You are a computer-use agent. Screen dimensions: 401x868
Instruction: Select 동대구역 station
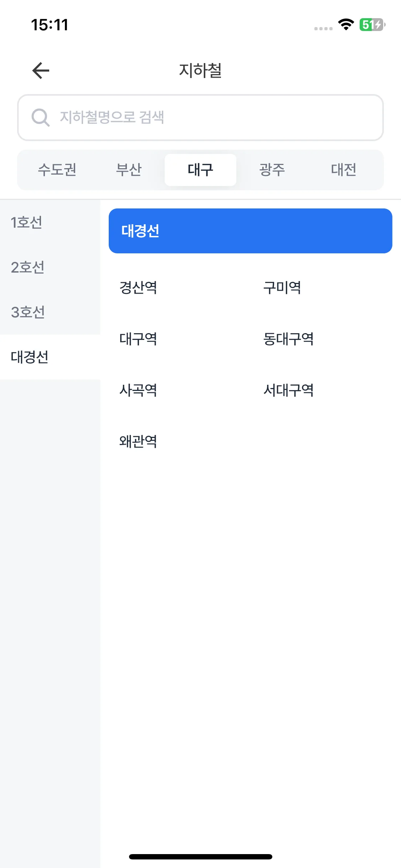288,339
